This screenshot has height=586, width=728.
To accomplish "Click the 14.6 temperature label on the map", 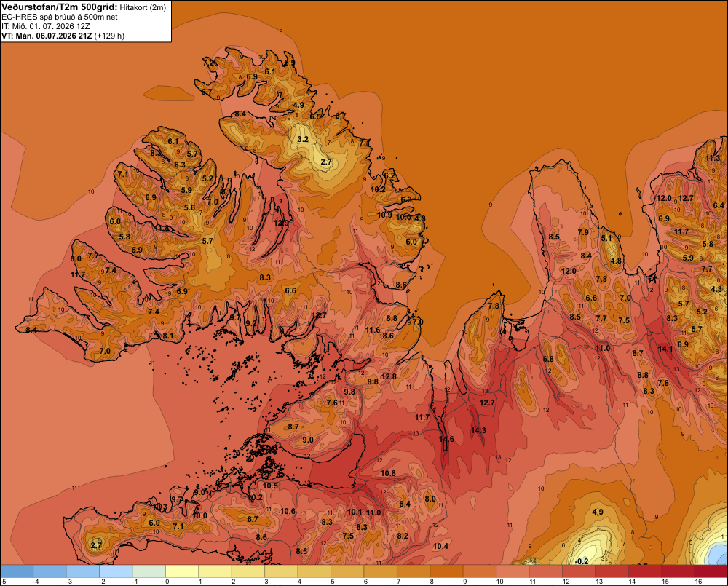I will coord(446,439).
